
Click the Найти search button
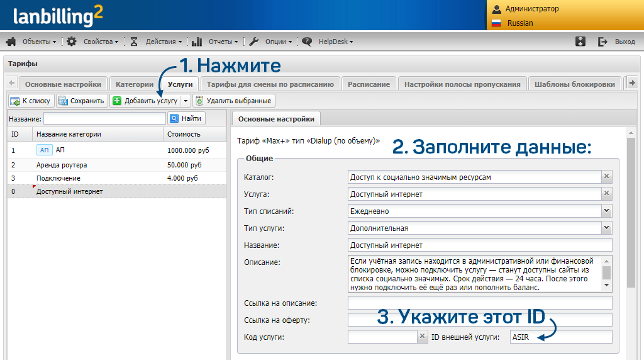[x=187, y=118]
